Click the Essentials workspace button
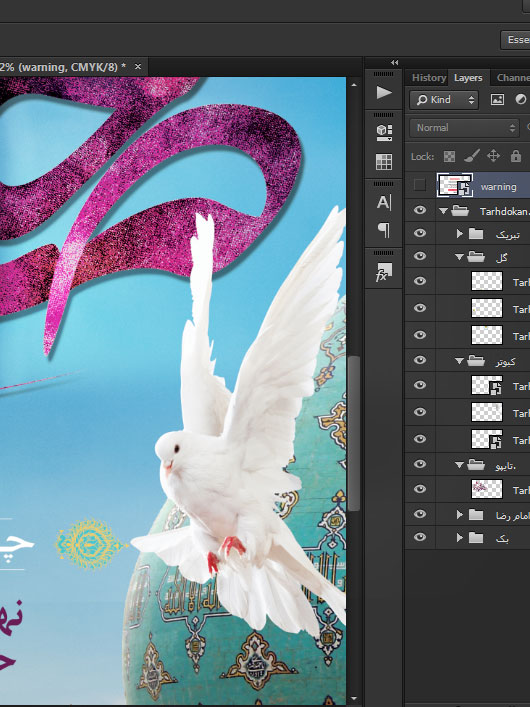The height and width of the screenshot is (707, 530). click(516, 40)
